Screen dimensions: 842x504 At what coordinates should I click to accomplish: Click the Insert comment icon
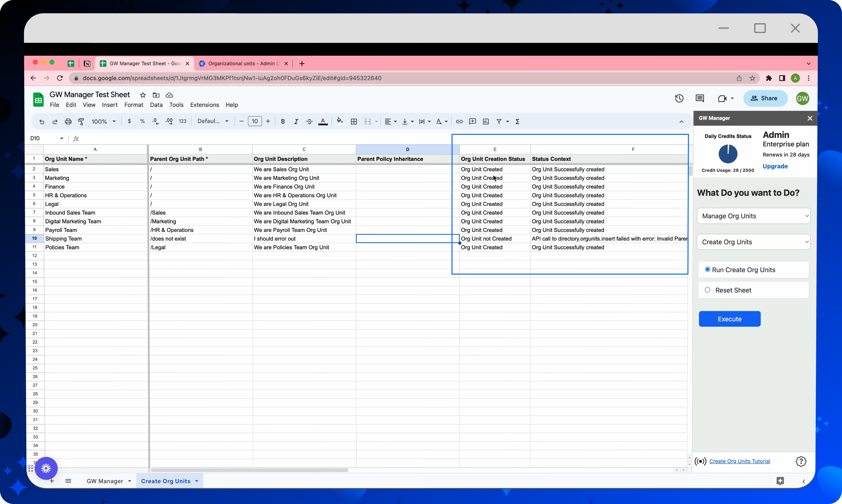tap(472, 121)
